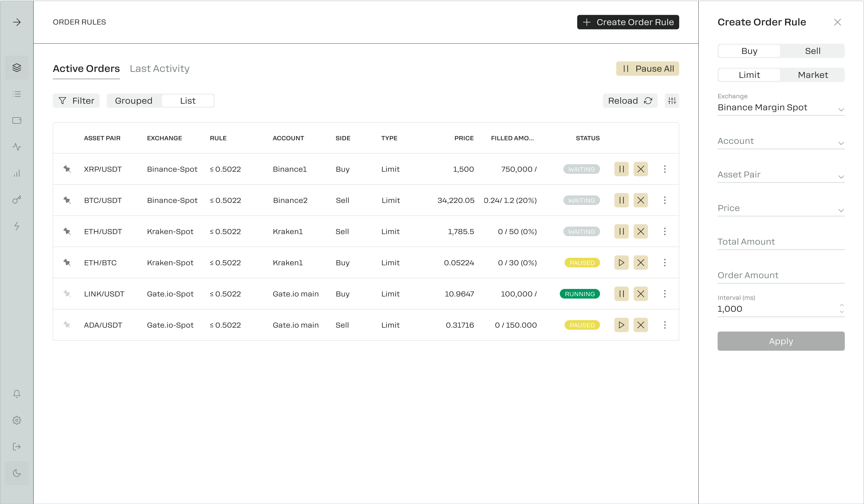Image resolution: width=864 pixels, height=504 pixels.
Task: Pin the LINK/USDT row
Action: [x=67, y=294]
